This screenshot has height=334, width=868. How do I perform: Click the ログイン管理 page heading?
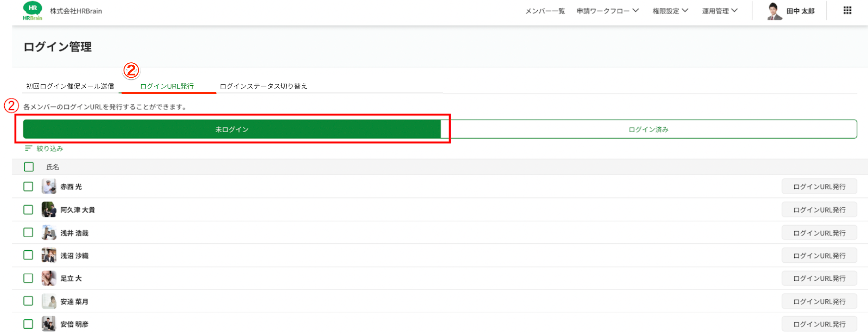coord(57,47)
